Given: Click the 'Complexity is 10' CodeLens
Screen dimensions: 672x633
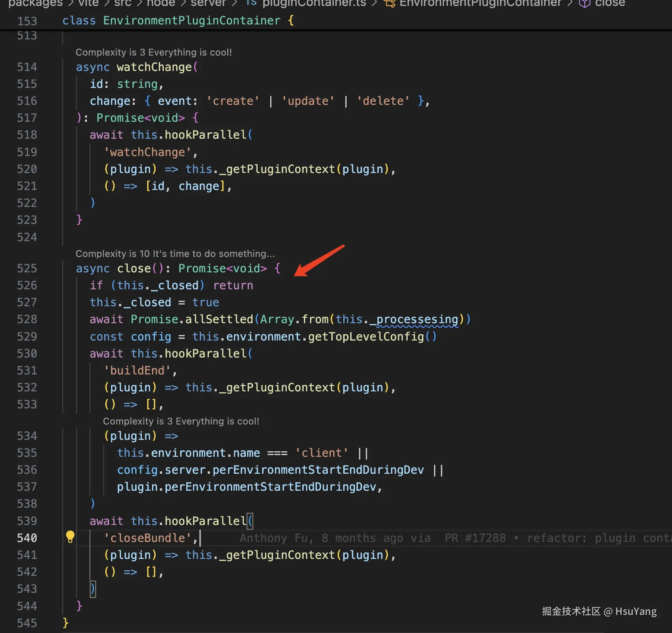Looking at the screenshot, I should coord(175,254).
